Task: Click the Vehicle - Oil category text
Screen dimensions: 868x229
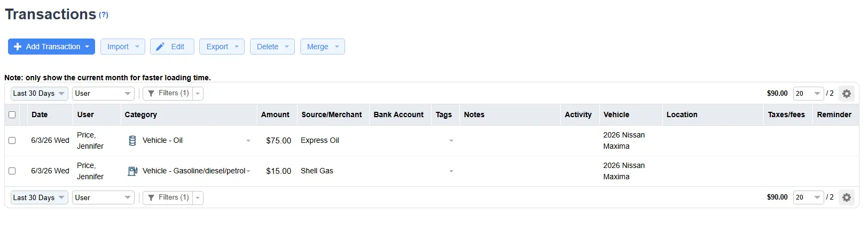Action: [x=162, y=140]
